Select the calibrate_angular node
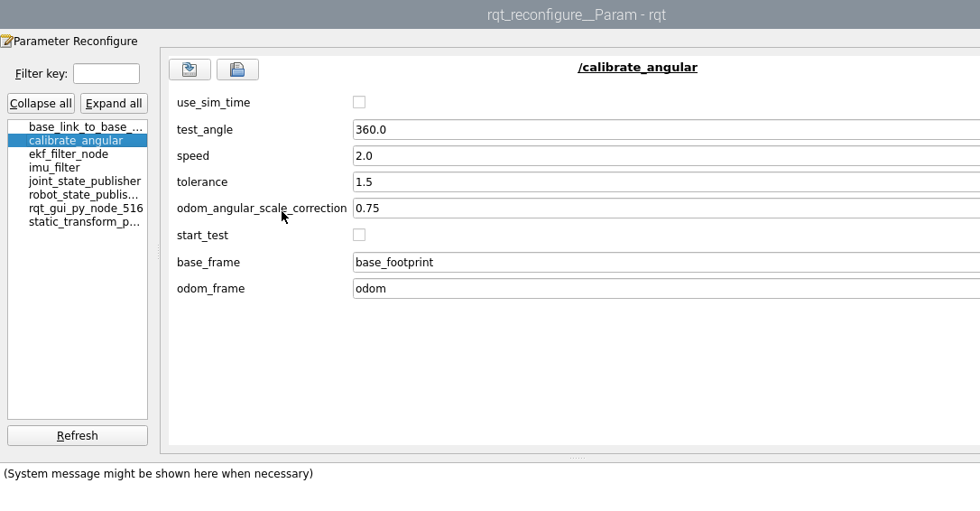980x511 pixels. click(x=78, y=140)
